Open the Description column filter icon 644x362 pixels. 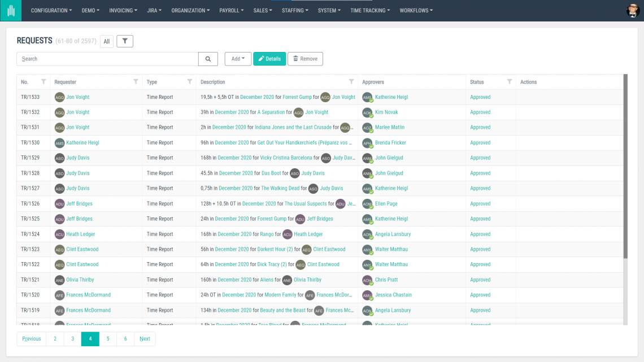click(351, 81)
